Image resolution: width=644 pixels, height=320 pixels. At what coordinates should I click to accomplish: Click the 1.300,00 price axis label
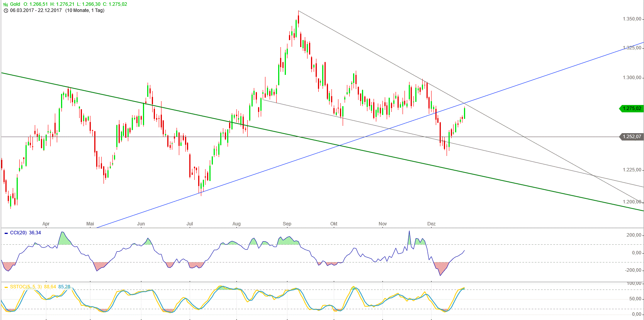(x=632, y=78)
